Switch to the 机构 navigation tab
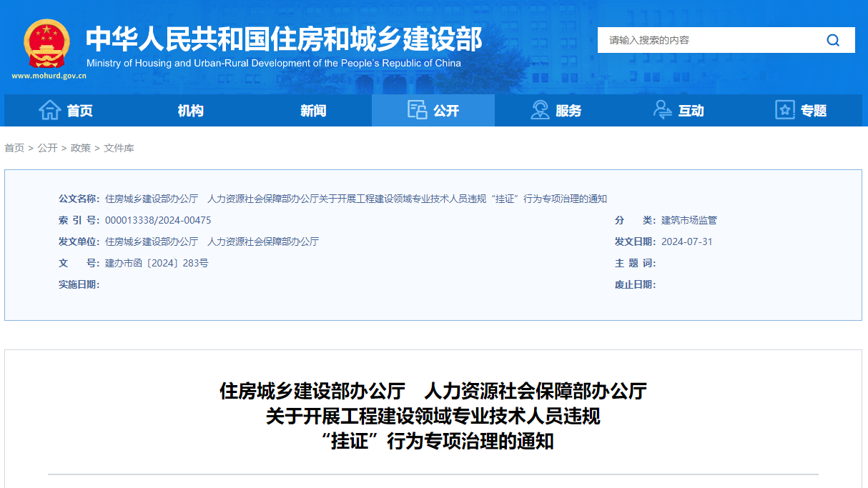 [x=189, y=109]
